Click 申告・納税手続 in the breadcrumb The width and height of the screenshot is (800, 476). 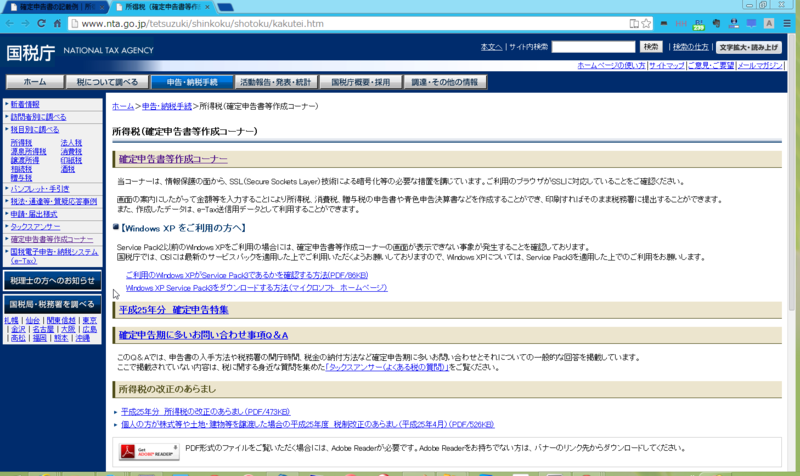point(167,106)
